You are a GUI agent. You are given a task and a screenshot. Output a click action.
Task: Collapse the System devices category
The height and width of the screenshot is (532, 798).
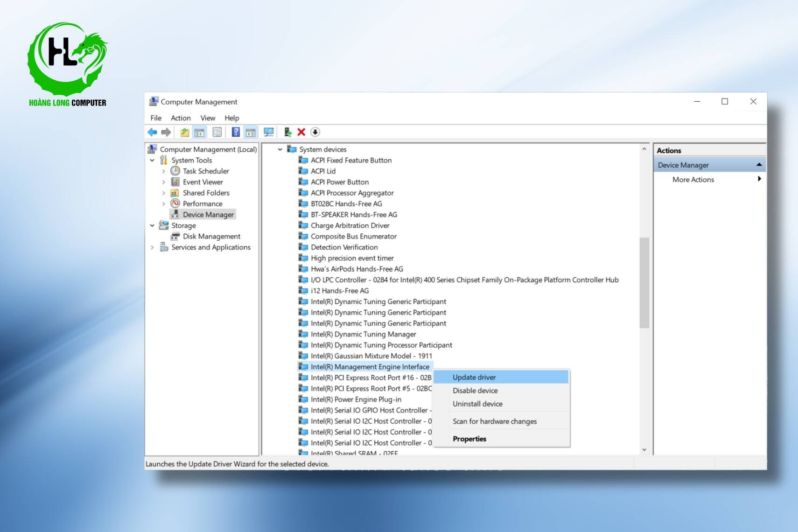(280, 149)
